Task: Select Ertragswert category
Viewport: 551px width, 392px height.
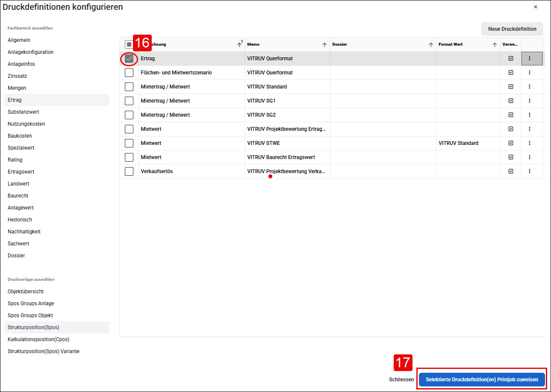Action: click(x=56, y=172)
